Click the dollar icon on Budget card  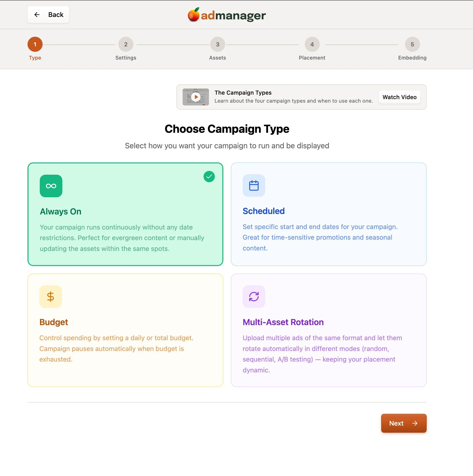coord(51,296)
